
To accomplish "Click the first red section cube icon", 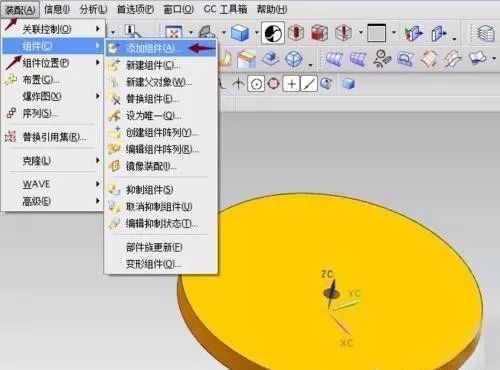I will pos(296,33).
